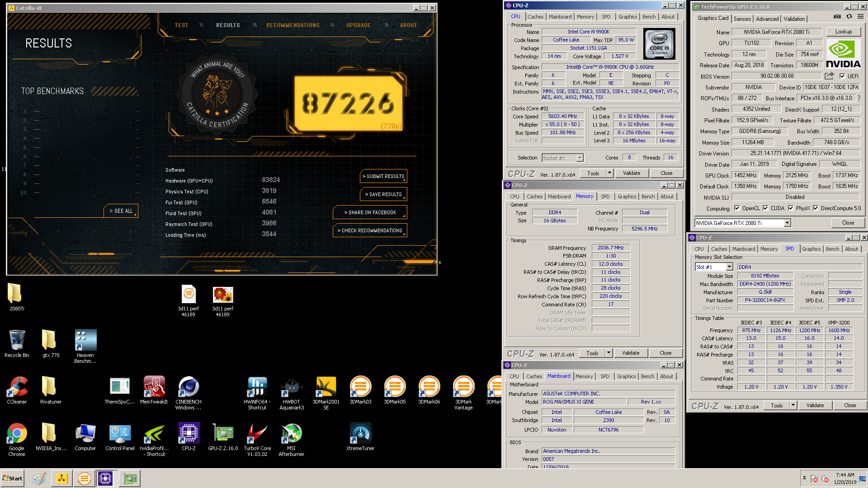Click the 87226 score display
The width and height of the screenshot is (868, 488).
point(348,103)
